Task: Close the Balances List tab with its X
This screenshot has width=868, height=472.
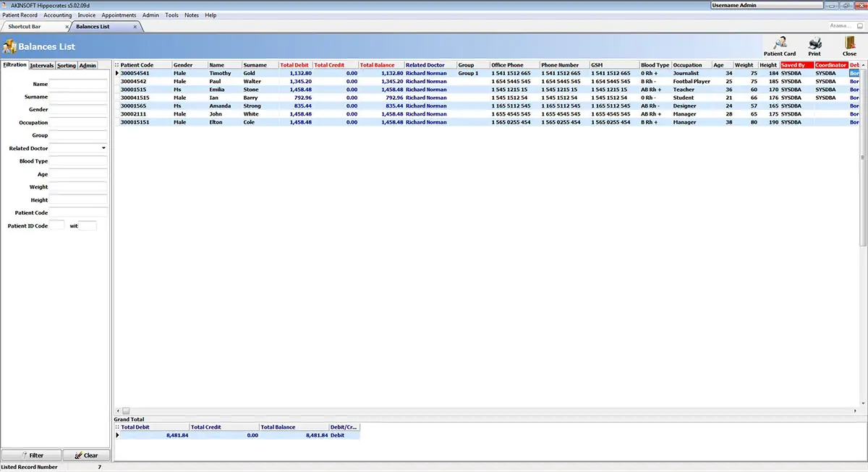Action: coord(135,27)
